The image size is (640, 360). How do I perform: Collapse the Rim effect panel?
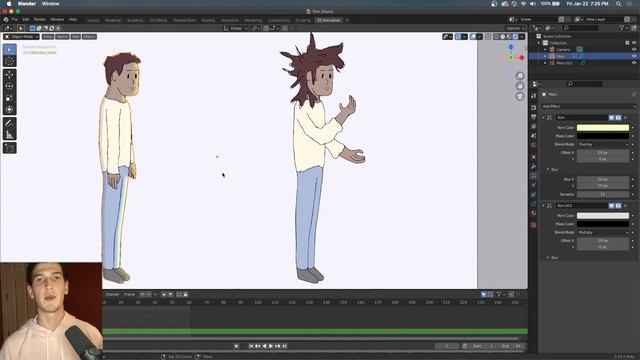(543, 118)
